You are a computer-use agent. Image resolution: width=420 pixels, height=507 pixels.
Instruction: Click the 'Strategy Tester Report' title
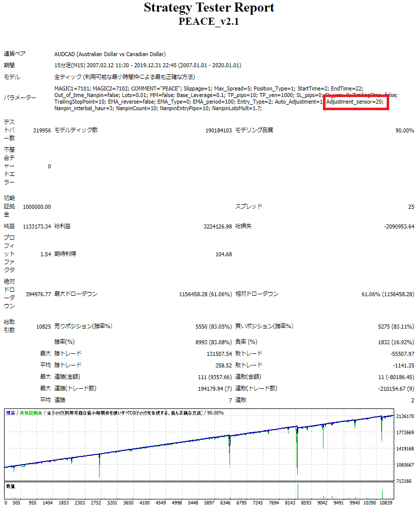pos(209,8)
